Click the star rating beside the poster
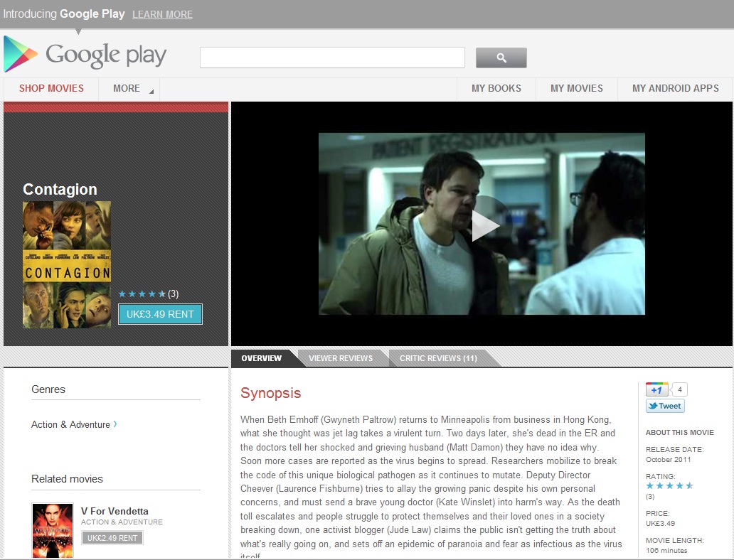The height and width of the screenshot is (560, 734). coord(142,294)
